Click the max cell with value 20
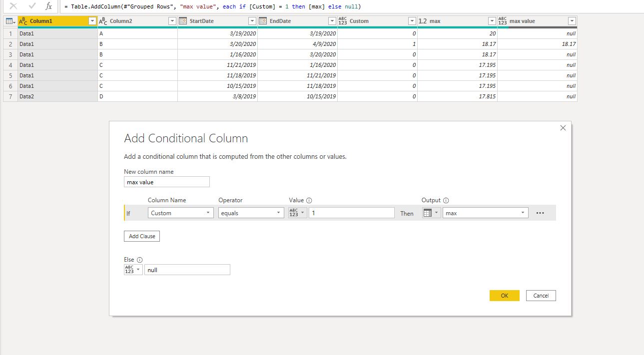The width and height of the screenshot is (644, 355). tap(457, 33)
